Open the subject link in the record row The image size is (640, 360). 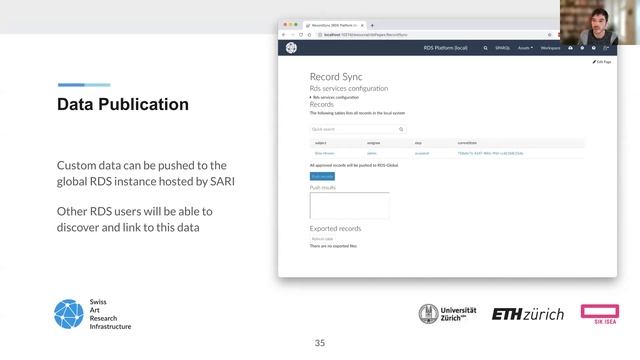pos(324,153)
